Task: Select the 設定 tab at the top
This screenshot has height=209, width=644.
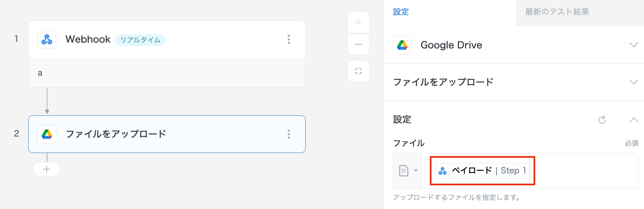Action: pos(400,12)
